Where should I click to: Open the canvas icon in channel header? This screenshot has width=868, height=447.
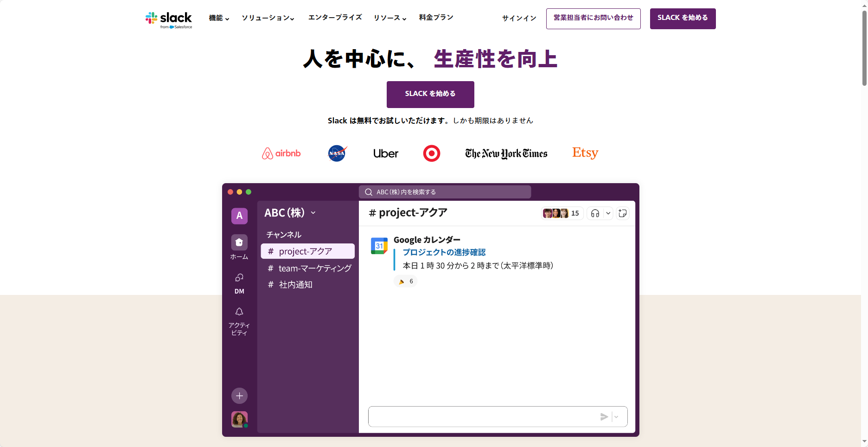pyautogui.click(x=623, y=213)
